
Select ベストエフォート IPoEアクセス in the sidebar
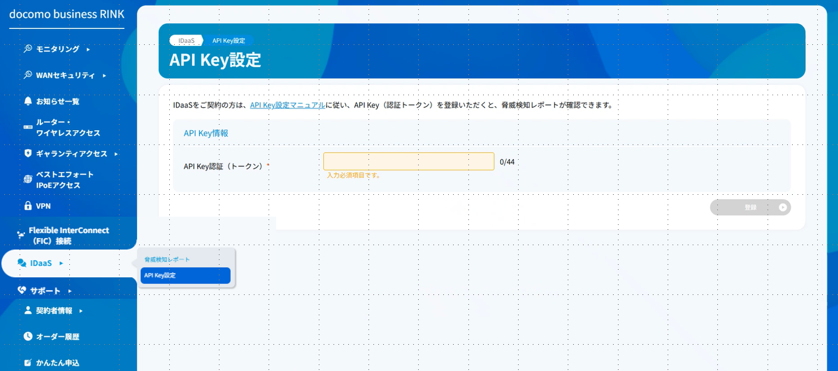click(x=65, y=180)
